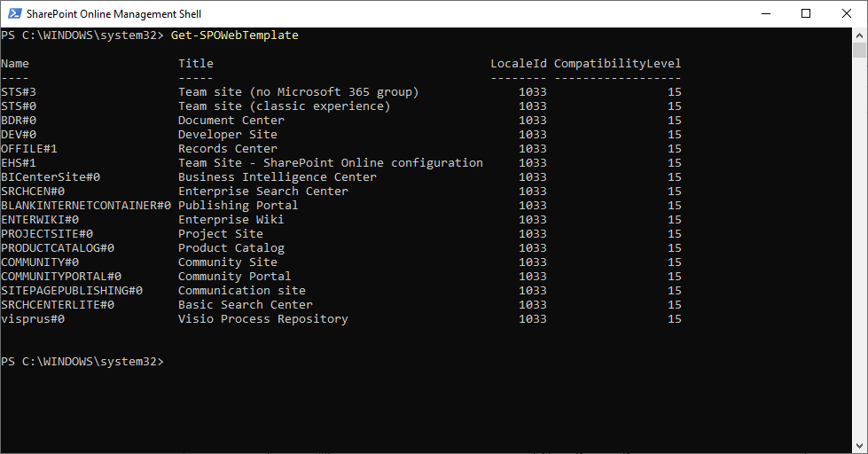Click the scrollbar down arrow
The image size is (868, 454).
[859, 446]
